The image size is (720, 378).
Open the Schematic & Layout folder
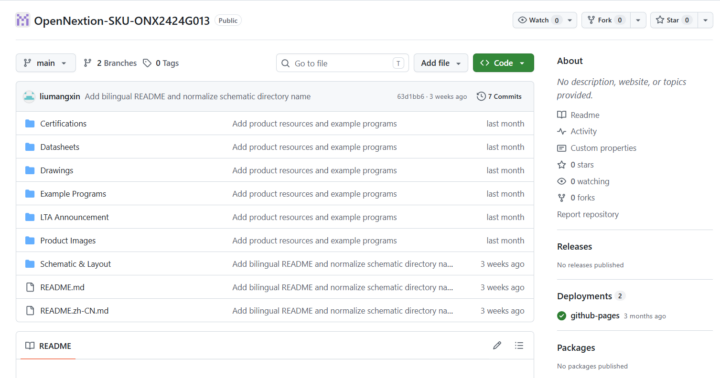[75, 264]
